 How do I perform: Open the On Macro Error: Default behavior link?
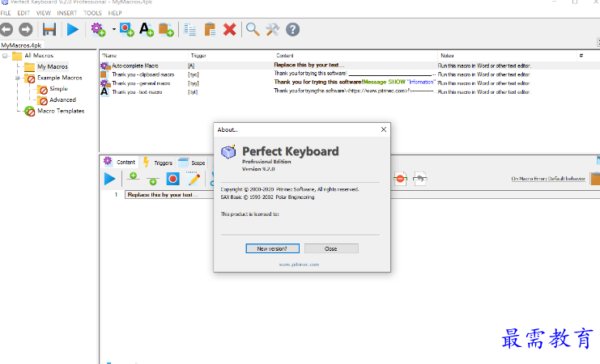point(548,179)
